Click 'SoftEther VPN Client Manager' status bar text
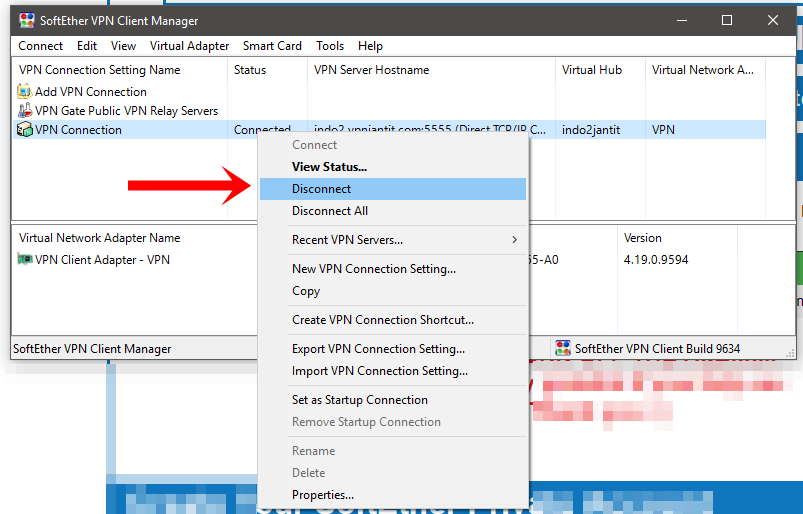Viewport: 803px width, 514px height. [x=92, y=349]
